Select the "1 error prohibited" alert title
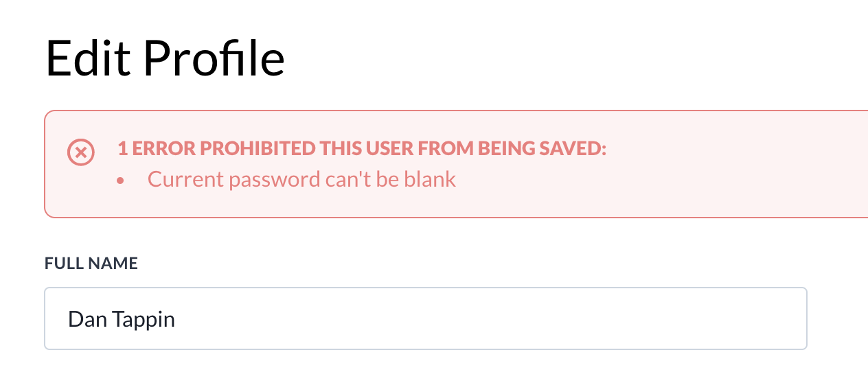This screenshot has width=868, height=383. pos(363,149)
